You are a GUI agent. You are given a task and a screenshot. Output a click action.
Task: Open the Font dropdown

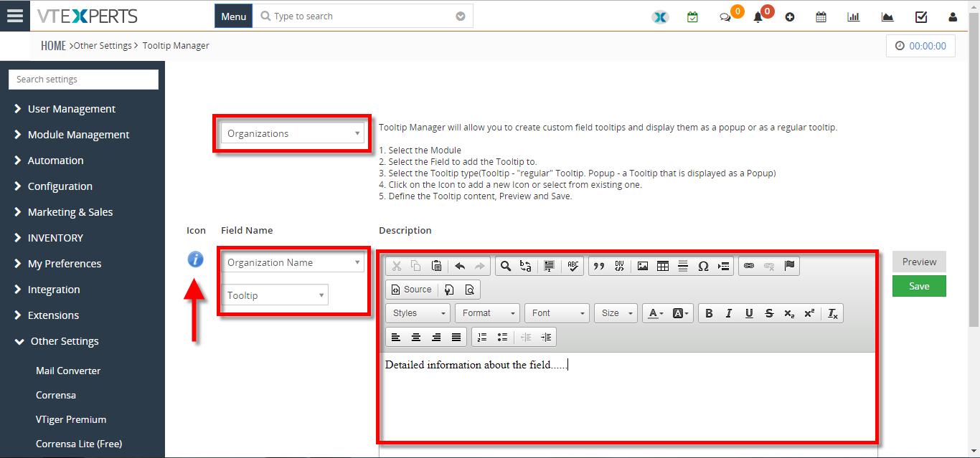[557, 313]
